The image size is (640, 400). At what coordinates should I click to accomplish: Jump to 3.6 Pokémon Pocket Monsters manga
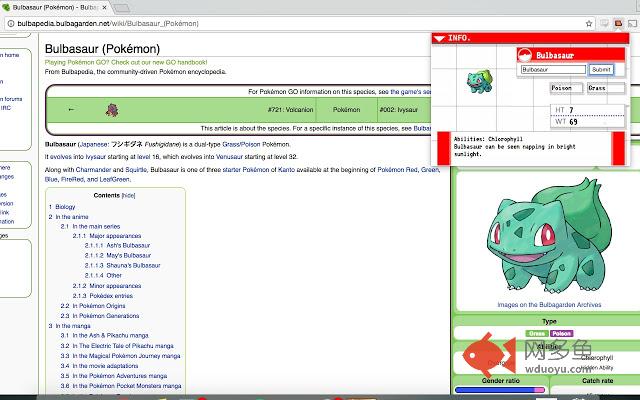pos(121,386)
